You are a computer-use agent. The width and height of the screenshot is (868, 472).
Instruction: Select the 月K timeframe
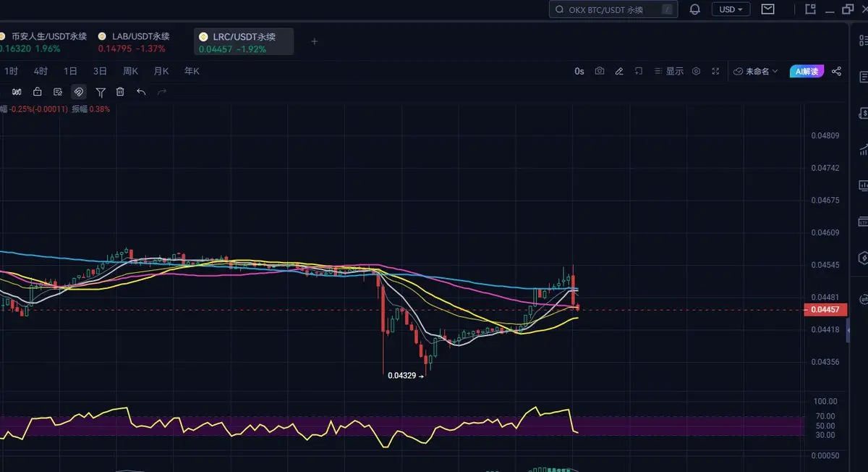pyautogui.click(x=161, y=71)
